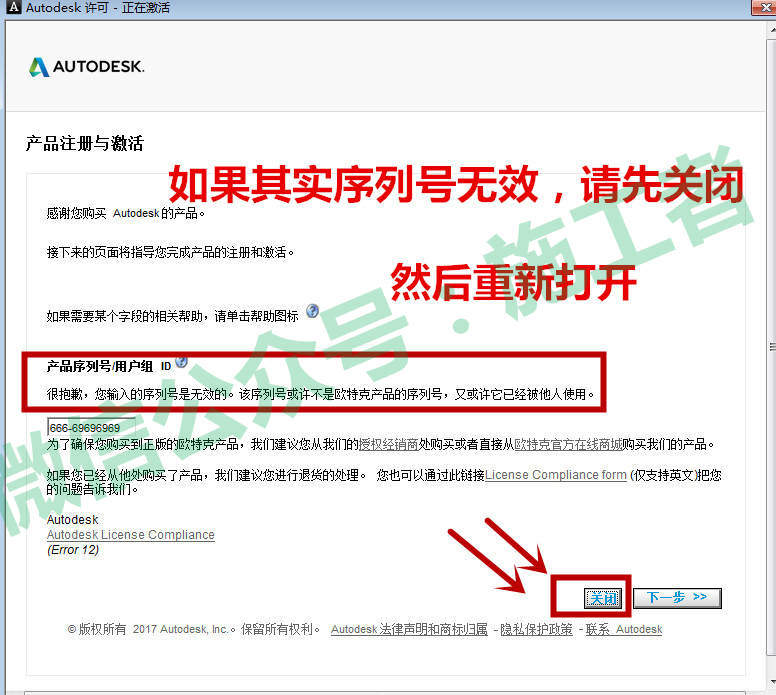The height and width of the screenshot is (695, 776).
Task: Click the (Error 12) text
Action: point(73,550)
